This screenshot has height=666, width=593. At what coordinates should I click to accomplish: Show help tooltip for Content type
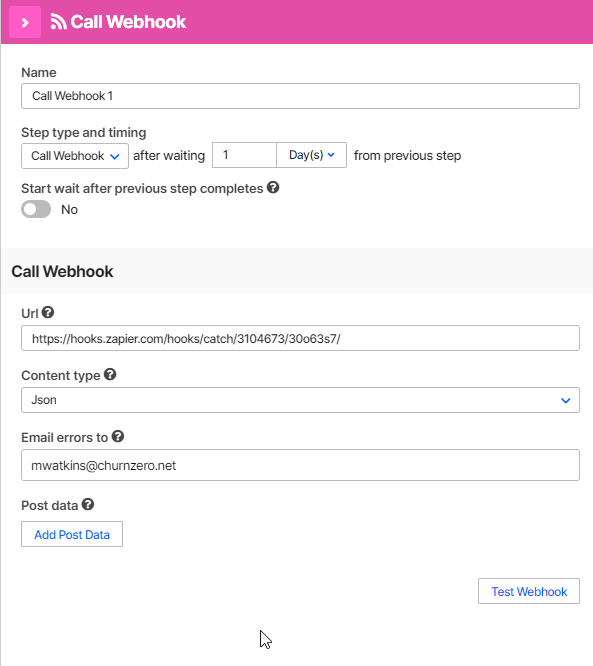110,375
